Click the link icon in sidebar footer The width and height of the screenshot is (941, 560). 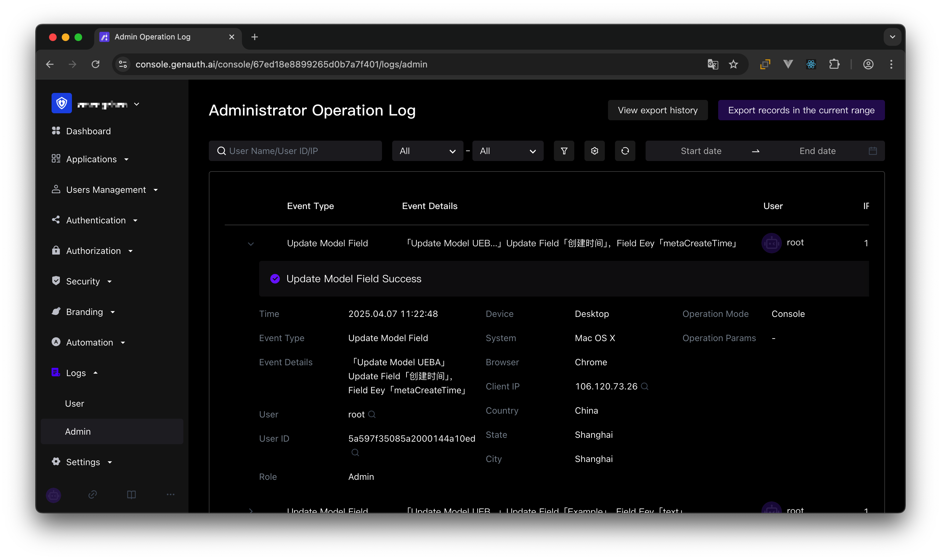pos(93,494)
